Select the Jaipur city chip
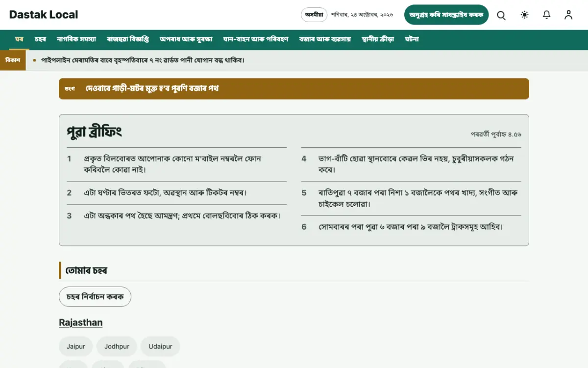Screen dimensions: 588x368 click(76, 346)
